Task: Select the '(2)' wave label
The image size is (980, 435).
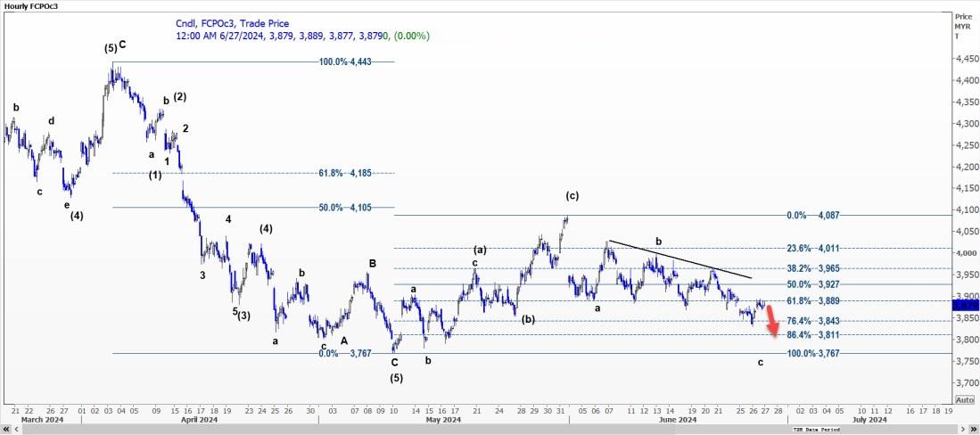Action: tap(180, 97)
